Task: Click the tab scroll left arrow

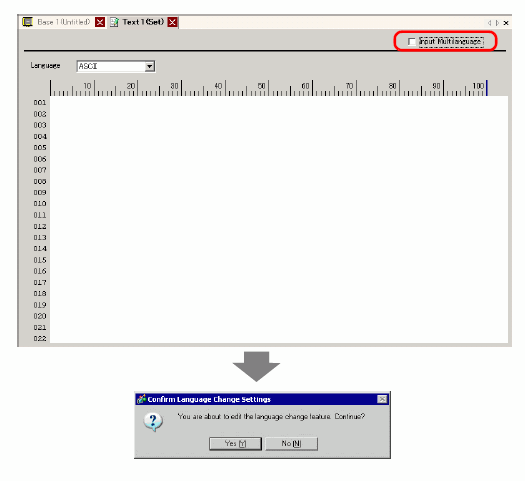Action: [490, 23]
